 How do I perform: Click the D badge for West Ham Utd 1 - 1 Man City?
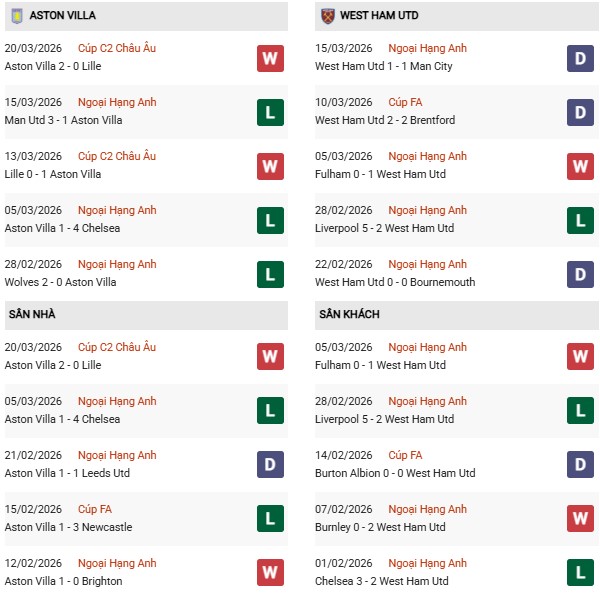click(580, 58)
